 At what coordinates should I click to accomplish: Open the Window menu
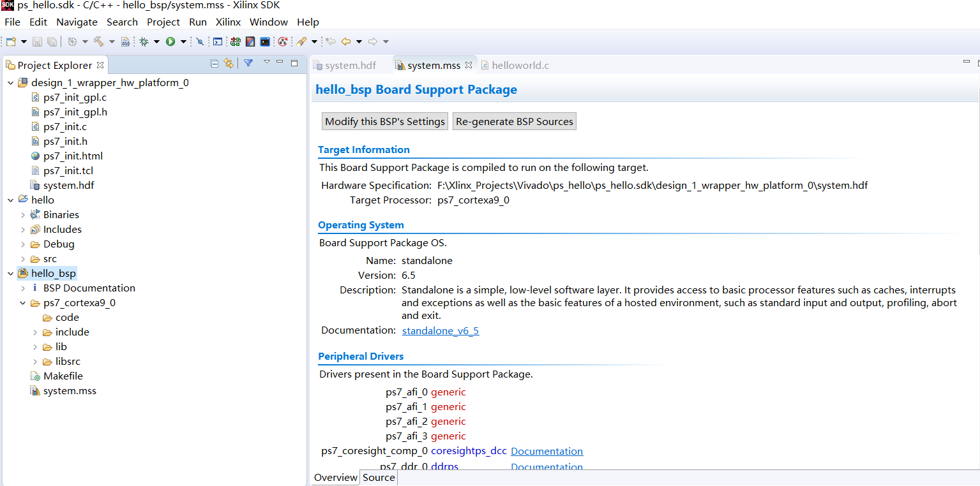(x=269, y=22)
